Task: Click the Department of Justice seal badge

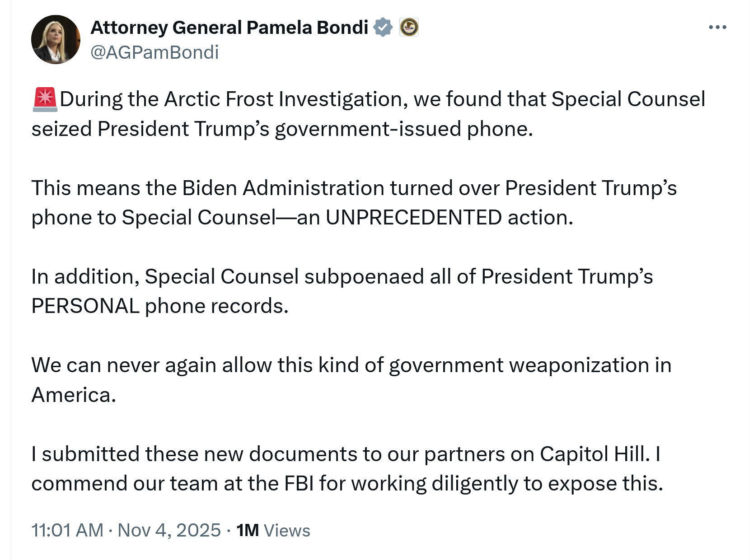Action: coord(409,28)
